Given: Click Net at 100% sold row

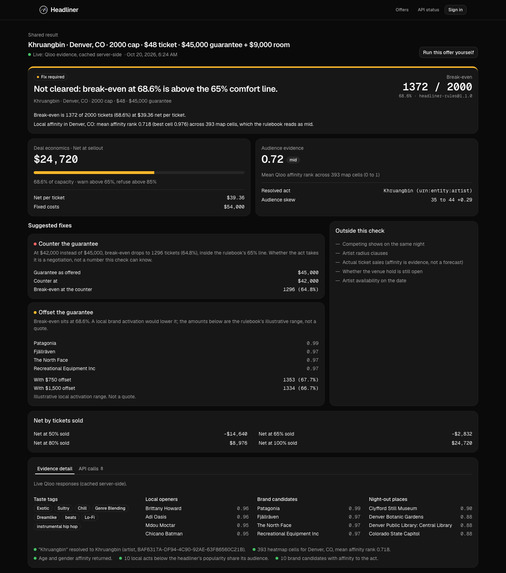Looking at the screenshot, I should click(x=365, y=443).
